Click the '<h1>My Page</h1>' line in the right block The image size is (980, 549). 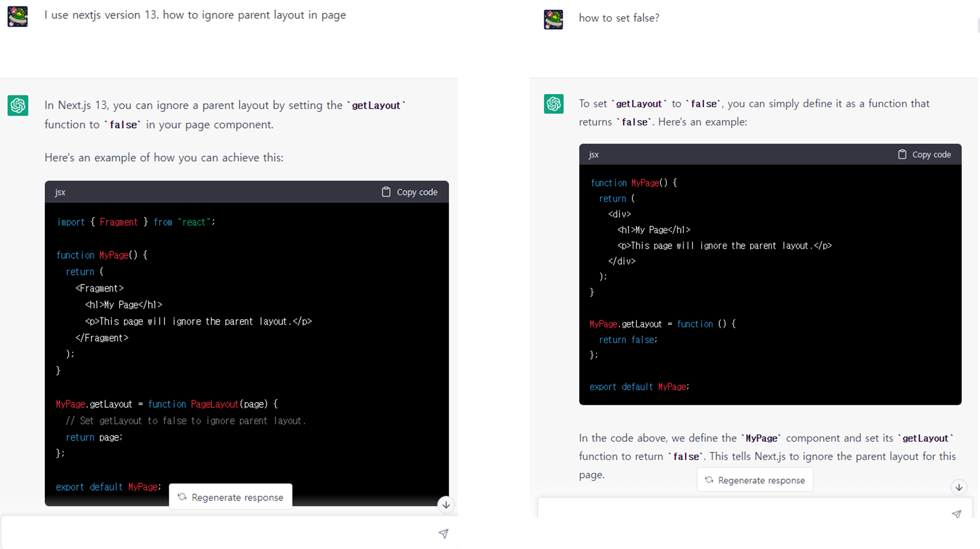653,230
